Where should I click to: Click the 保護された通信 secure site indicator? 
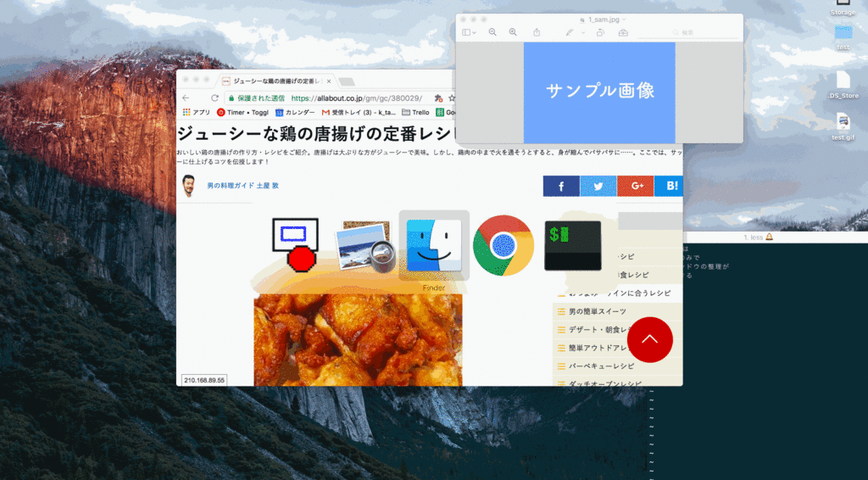point(256,98)
